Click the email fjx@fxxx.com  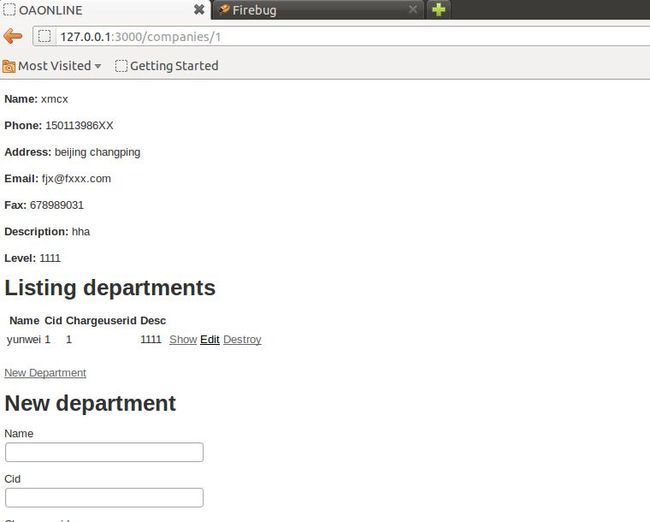pos(76,179)
